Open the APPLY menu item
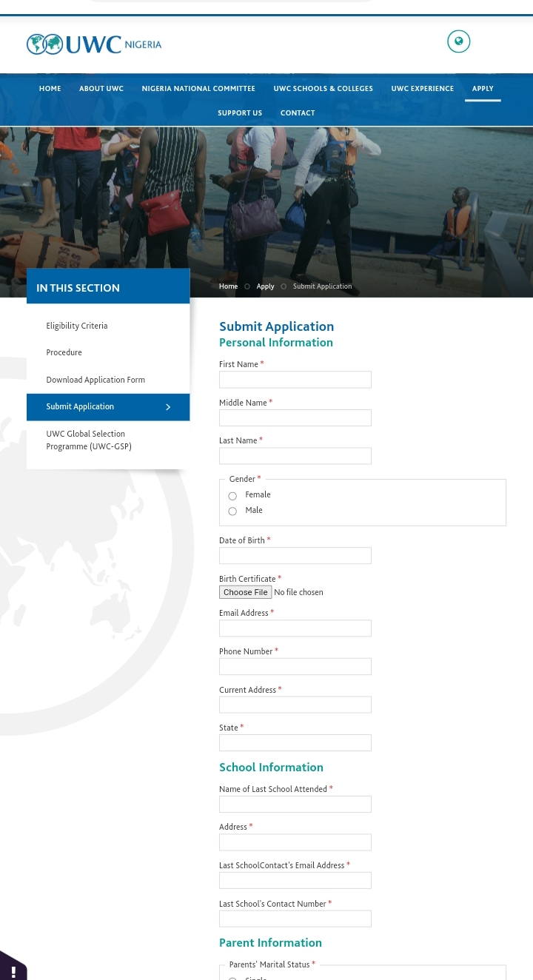Viewport: 533px width, 980px height. pos(483,89)
